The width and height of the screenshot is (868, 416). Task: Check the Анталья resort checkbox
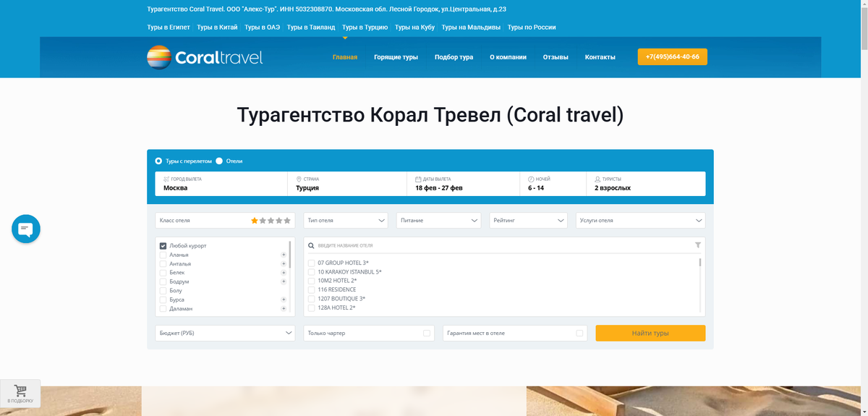(163, 264)
